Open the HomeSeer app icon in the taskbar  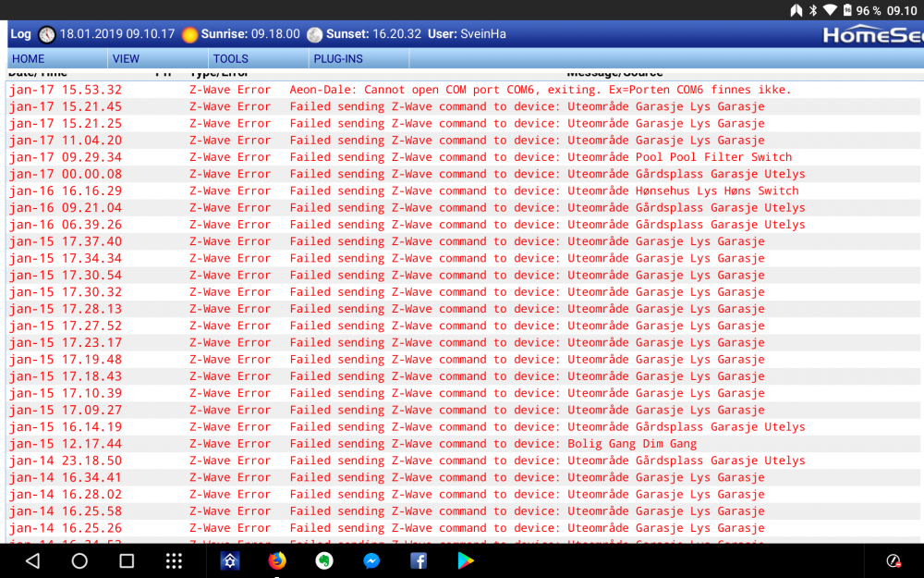(230, 560)
